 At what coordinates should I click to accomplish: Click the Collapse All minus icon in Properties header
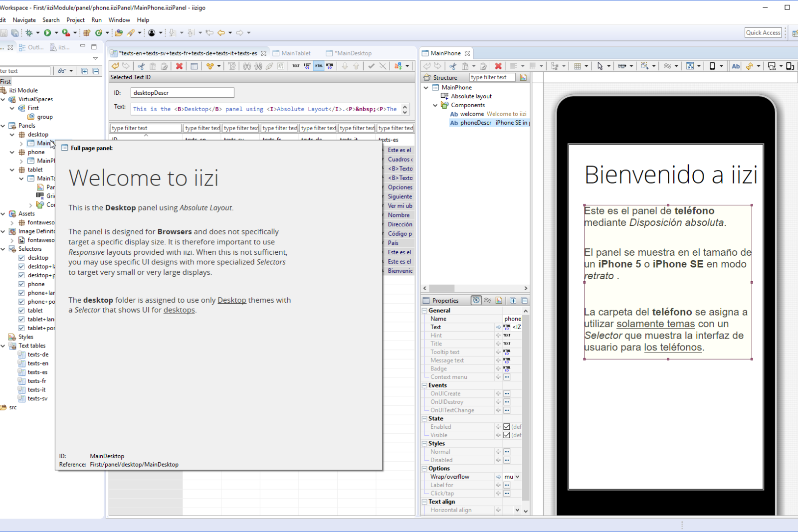(x=525, y=301)
